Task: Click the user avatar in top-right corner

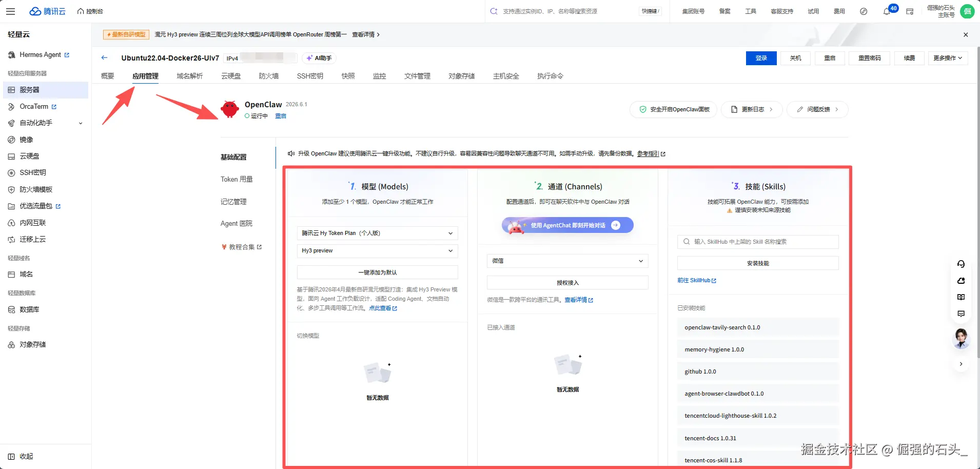Action: coord(967,11)
